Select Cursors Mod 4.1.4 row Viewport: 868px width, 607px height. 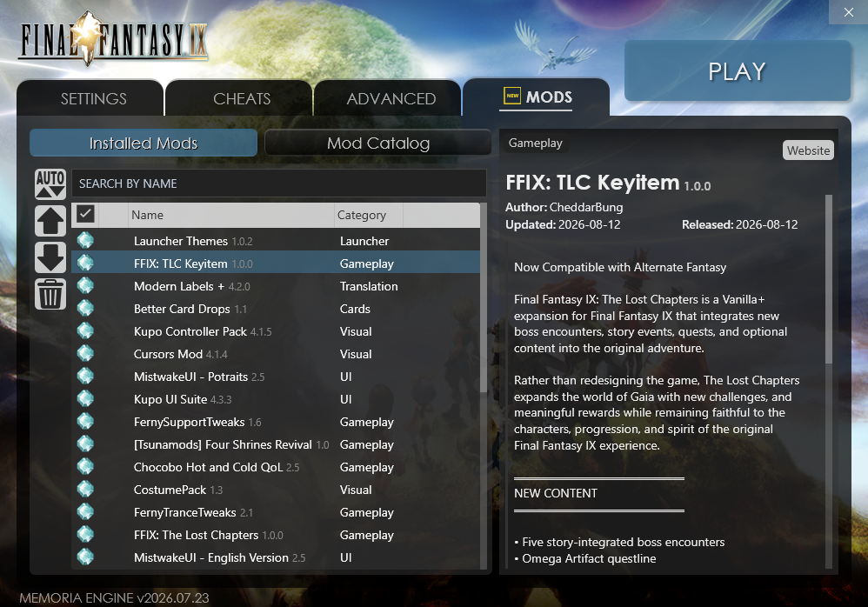[276, 354]
